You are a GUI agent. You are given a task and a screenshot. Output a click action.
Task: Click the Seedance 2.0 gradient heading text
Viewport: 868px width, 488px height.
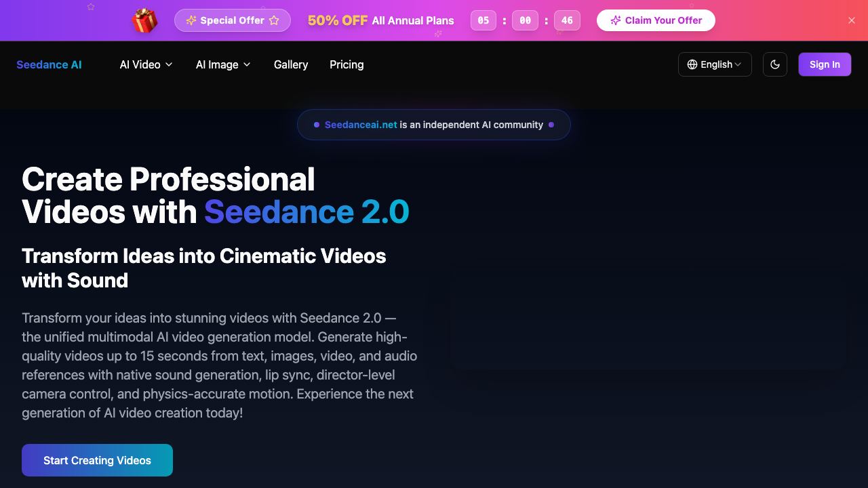point(307,211)
